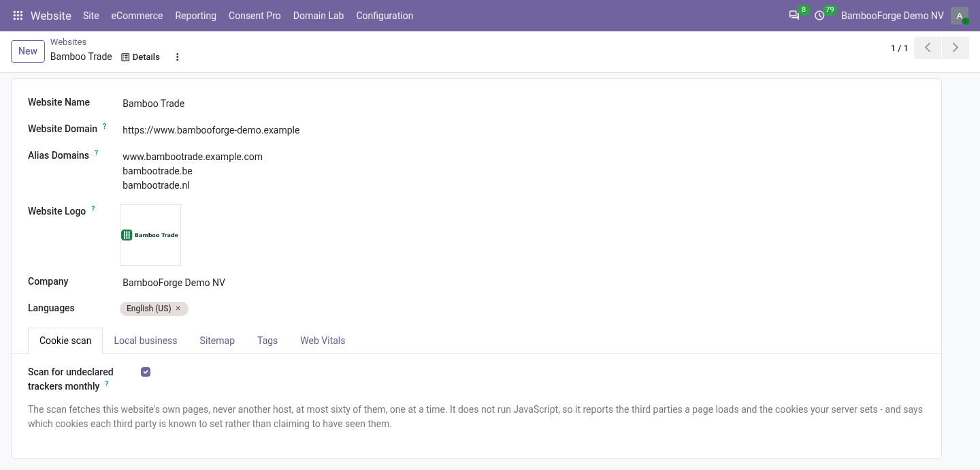Screen dimensions: 980x470
Task: Switch to the Sitemap tab
Action: [x=217, y=341]
